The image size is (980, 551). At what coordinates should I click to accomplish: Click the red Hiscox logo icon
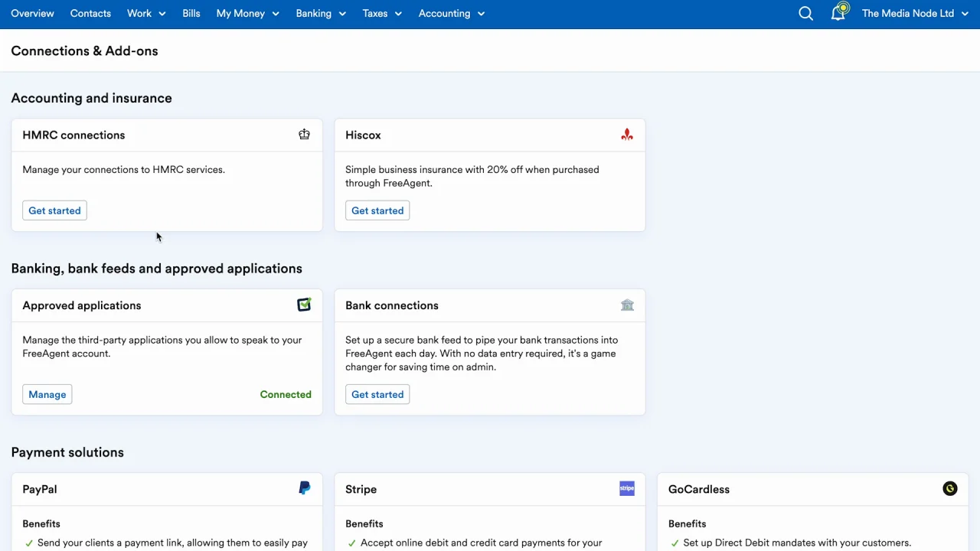(627, 135)
